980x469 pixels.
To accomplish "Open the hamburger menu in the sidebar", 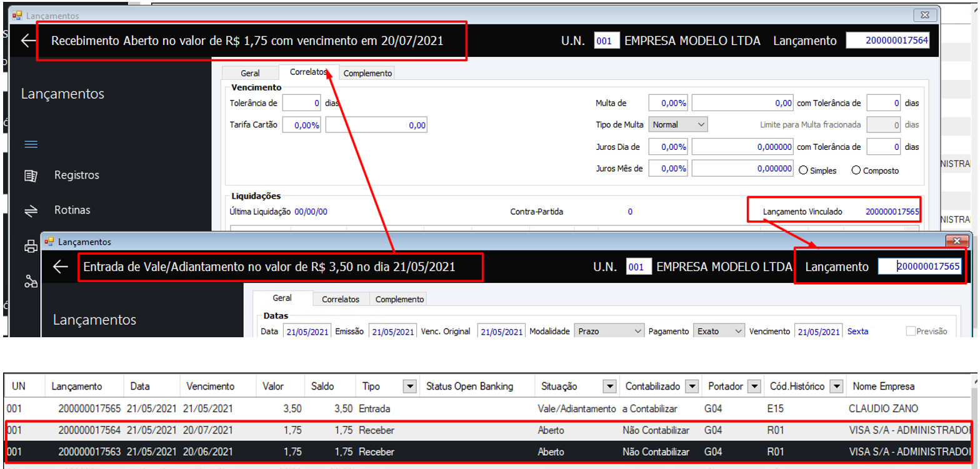I will click(x=31, y=144).
